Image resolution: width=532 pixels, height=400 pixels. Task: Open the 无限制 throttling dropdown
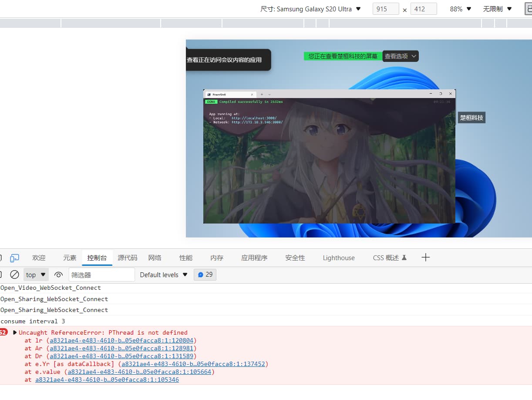click(x=497, y=9)
